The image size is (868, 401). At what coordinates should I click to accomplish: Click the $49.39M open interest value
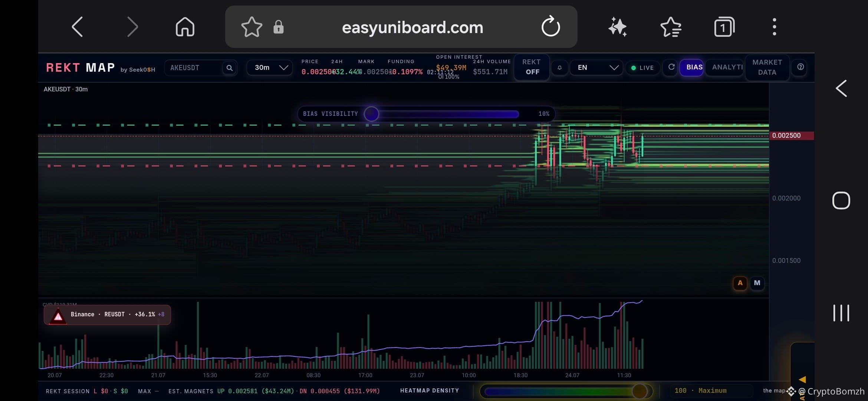451,68
